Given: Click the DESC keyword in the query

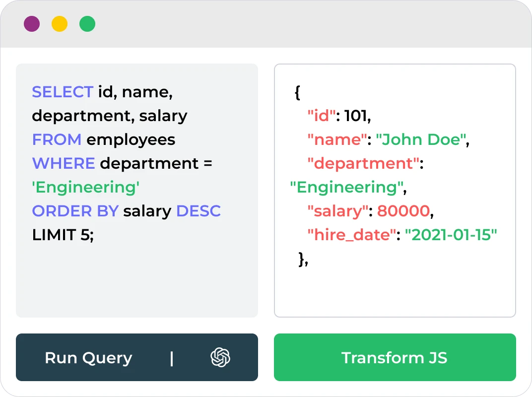Looking at the screenshot, I should click(199, 211).
